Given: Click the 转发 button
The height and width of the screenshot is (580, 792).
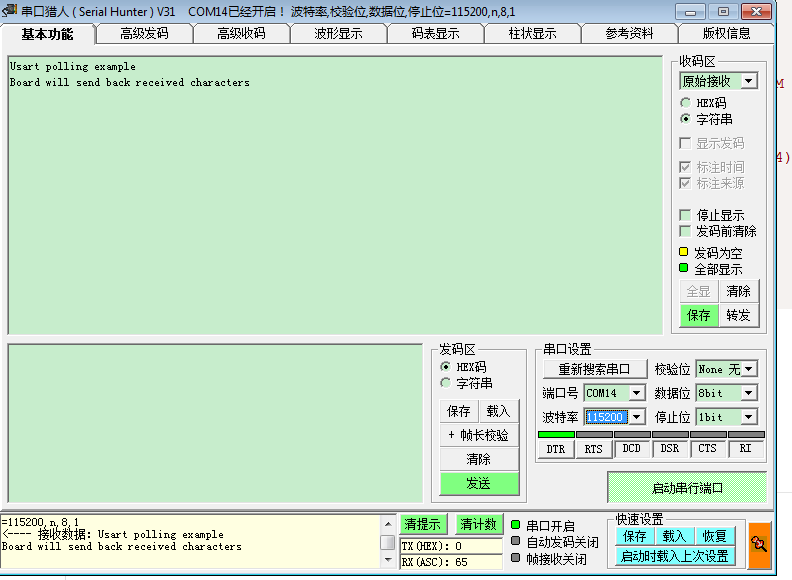Looking at the screenshot, I should (x=738, y=315).
